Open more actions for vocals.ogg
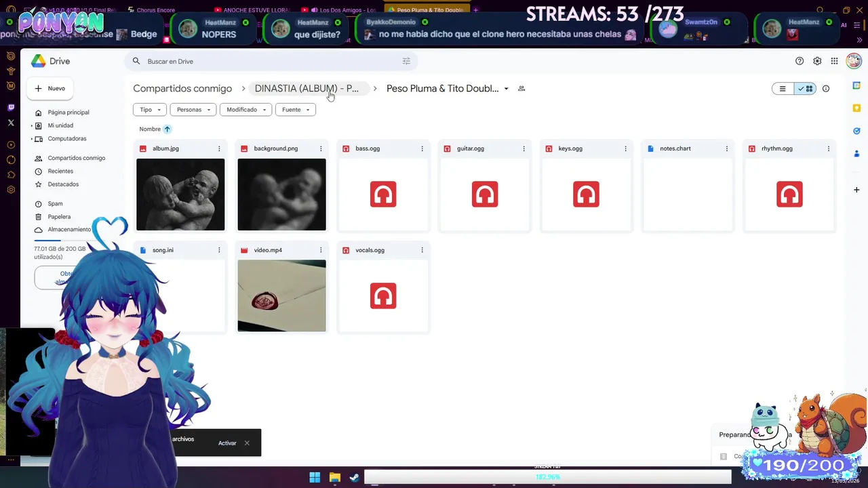Image resolution: width=868 pixels, height=488 pixels. coord(422,250)
